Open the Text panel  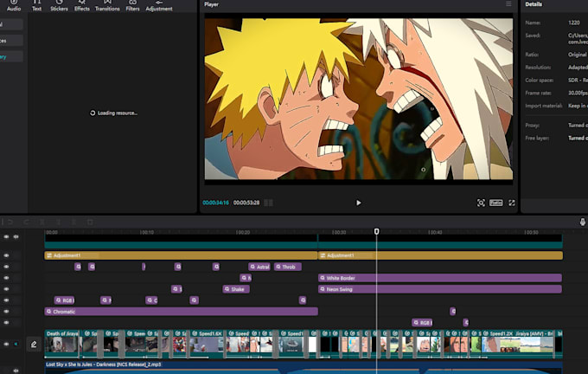point(36,6)
